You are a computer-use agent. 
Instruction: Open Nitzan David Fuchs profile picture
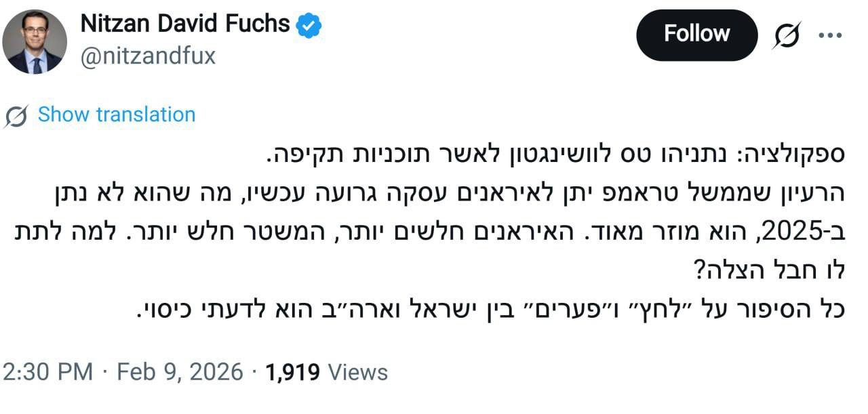(x=35, y=42)
